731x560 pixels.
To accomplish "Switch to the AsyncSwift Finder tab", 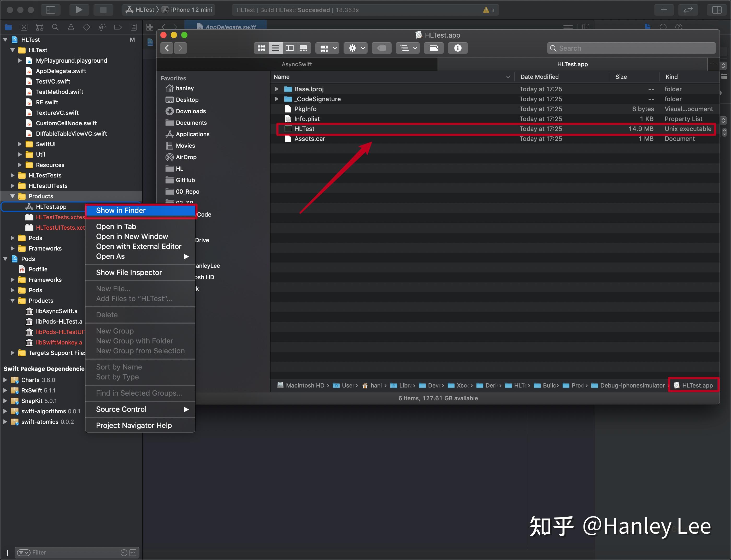I will (297, 64).
